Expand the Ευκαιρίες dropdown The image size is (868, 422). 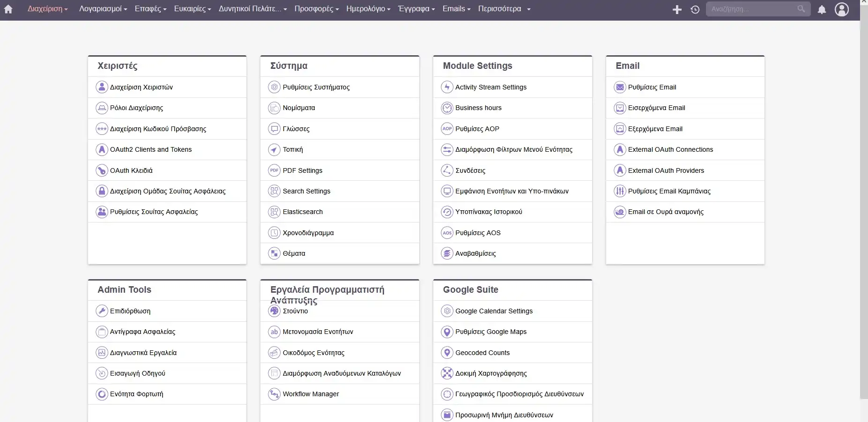[x=193, y=9]
